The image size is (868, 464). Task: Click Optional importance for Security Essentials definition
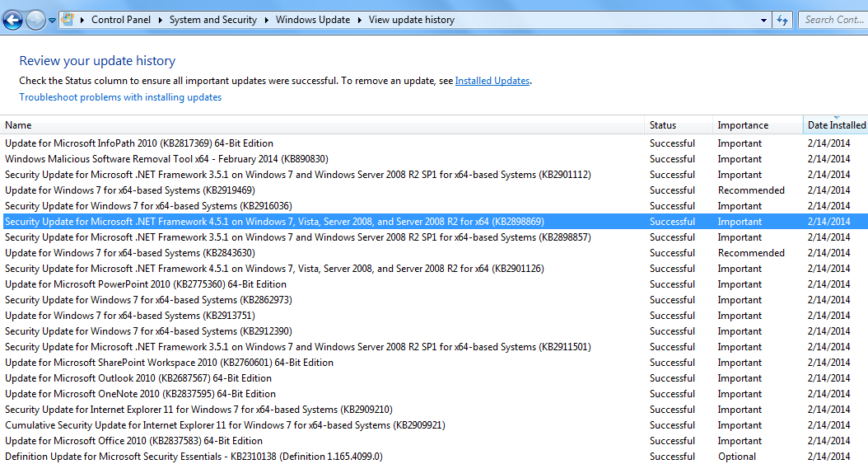(737, 457)
